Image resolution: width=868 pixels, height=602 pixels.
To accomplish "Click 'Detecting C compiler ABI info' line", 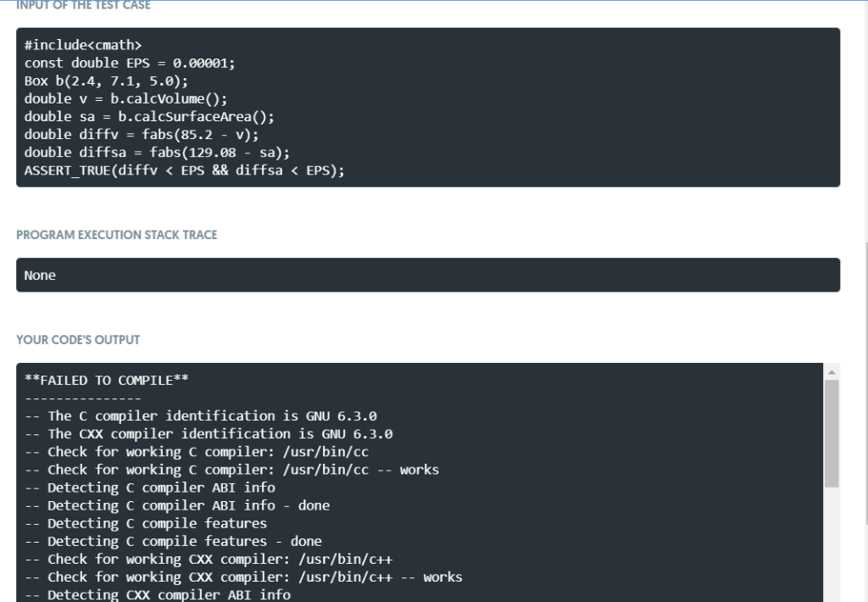I will pos(149,488).
